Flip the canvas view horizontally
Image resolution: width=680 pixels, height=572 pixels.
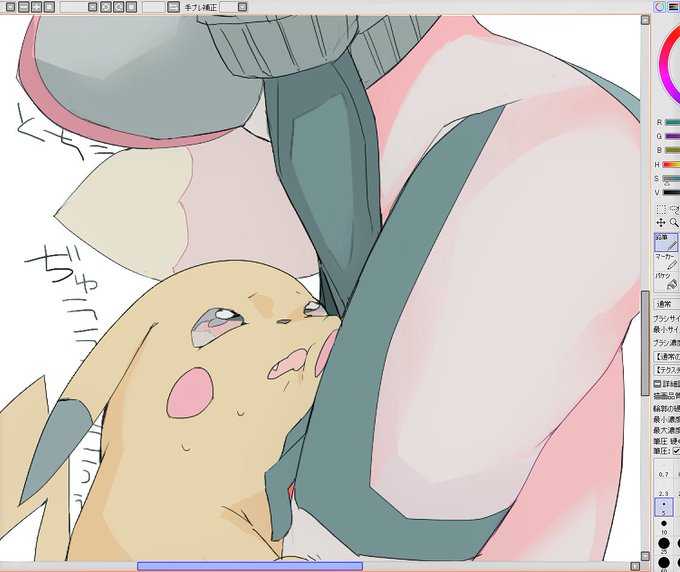pyautogui.click(x=173, y=7)
